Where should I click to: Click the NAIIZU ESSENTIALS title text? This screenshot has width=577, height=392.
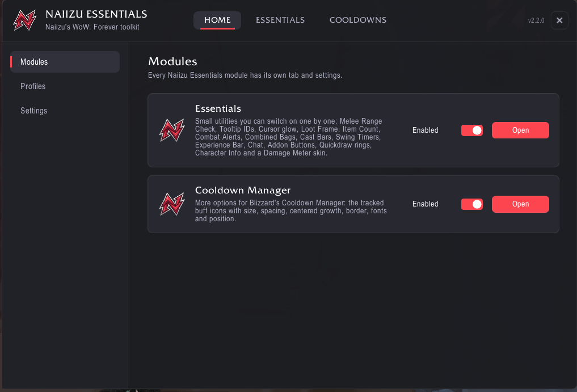coord(96,14)
